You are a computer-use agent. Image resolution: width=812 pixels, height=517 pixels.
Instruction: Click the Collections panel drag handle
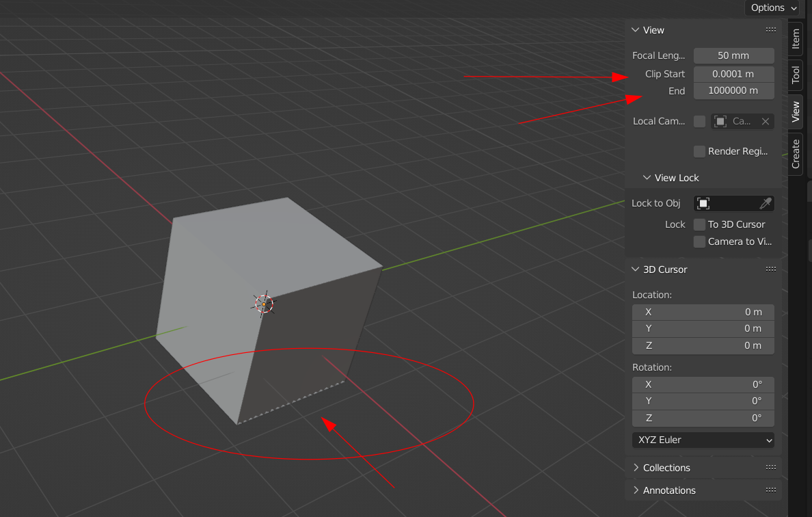tap(770, 468)
